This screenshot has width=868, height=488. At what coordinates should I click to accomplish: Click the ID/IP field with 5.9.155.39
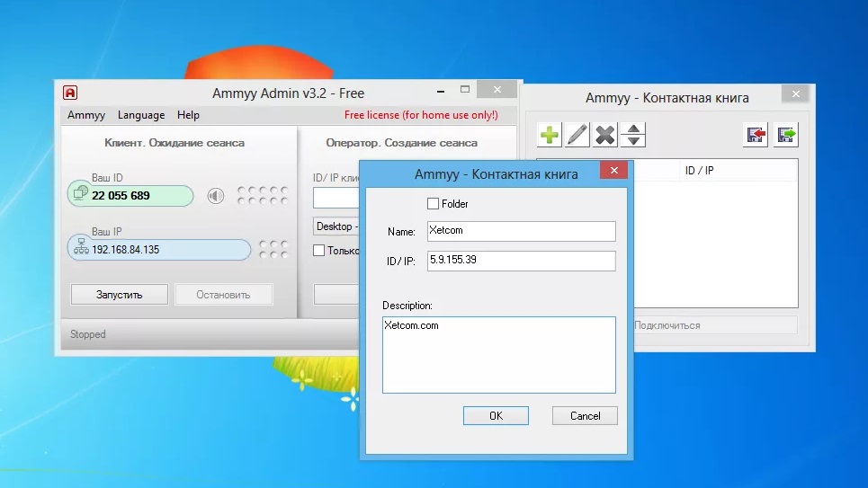(521, 261)
